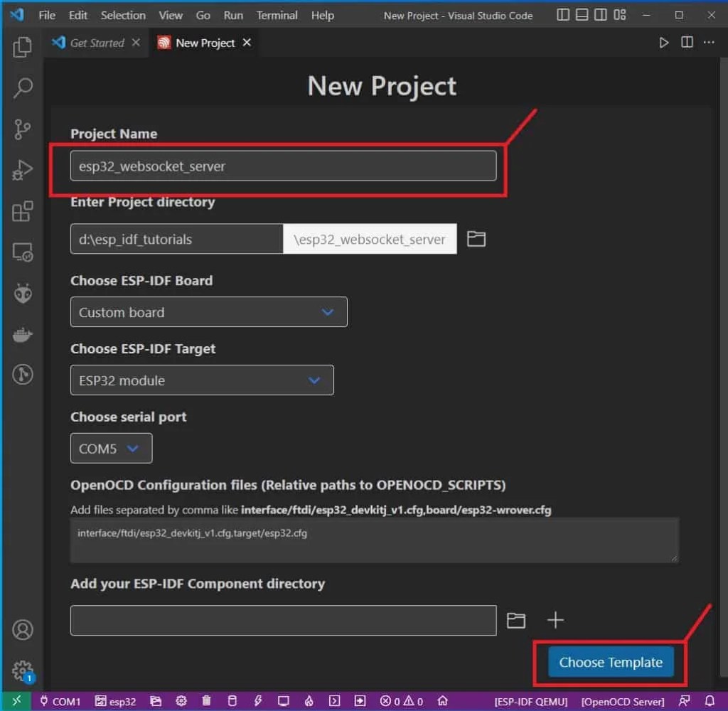Open the ESP-IDF monitor using the screen icon
The height and width of the screenshot is (711, 728).
283,701
